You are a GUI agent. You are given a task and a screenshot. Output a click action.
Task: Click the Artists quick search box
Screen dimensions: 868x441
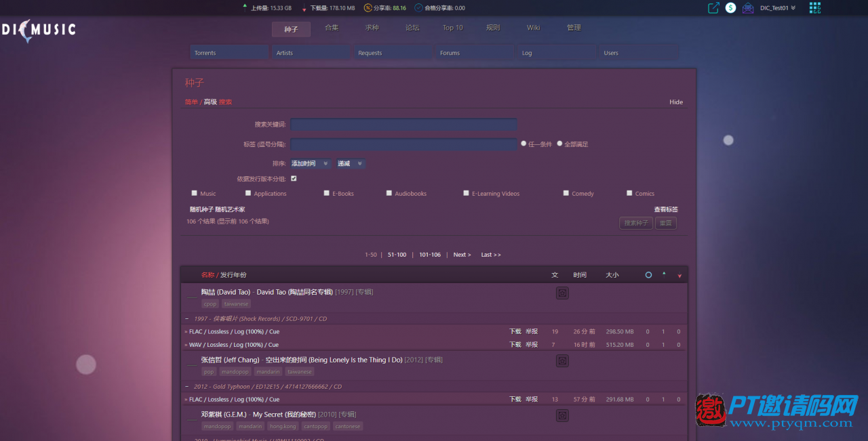pos(311,53)
